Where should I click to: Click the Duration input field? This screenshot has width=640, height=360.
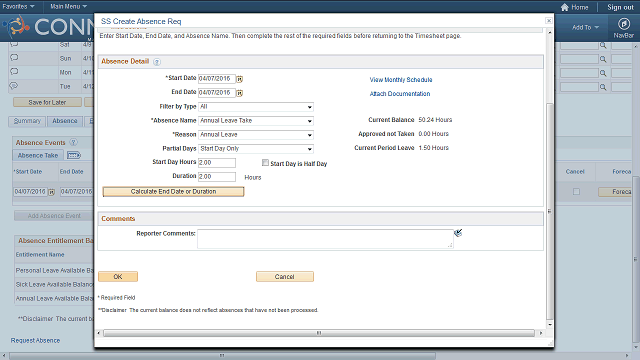pyautogui.click(x=217, y=177)
